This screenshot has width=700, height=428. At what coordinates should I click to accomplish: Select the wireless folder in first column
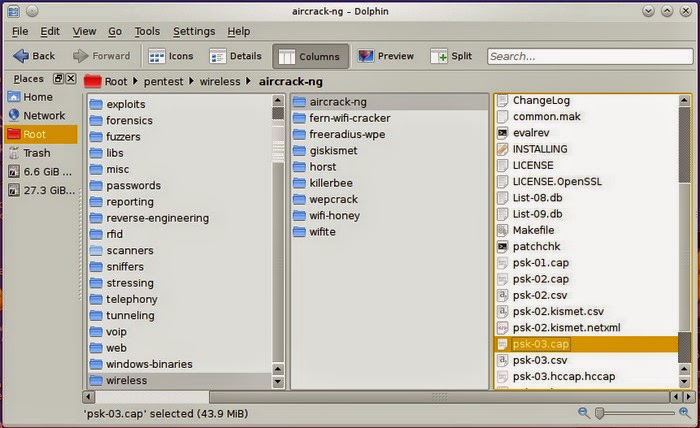(x=179, y=380)
